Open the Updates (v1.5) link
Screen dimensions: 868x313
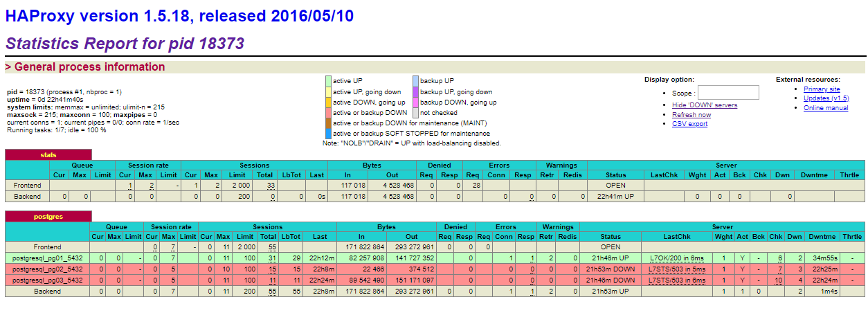point(826,98)
